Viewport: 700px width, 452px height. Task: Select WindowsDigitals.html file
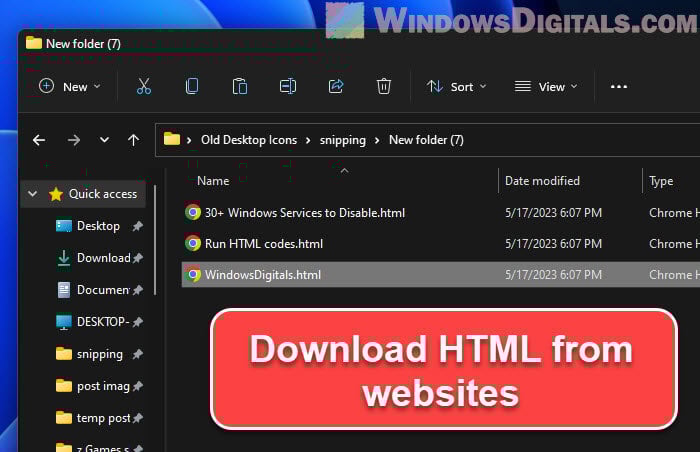(x=262, y=275)
